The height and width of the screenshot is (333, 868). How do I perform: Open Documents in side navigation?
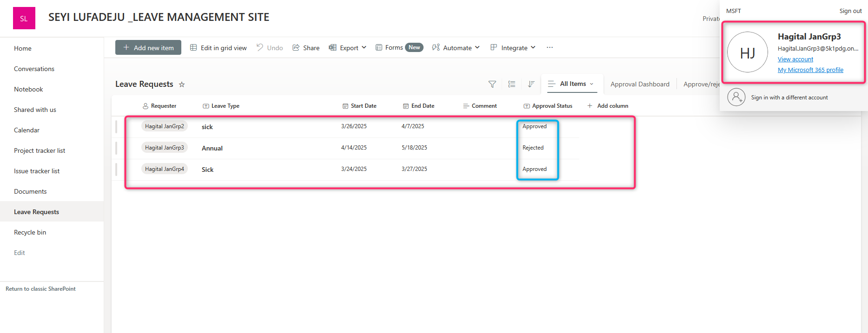[x=30, y=191]
